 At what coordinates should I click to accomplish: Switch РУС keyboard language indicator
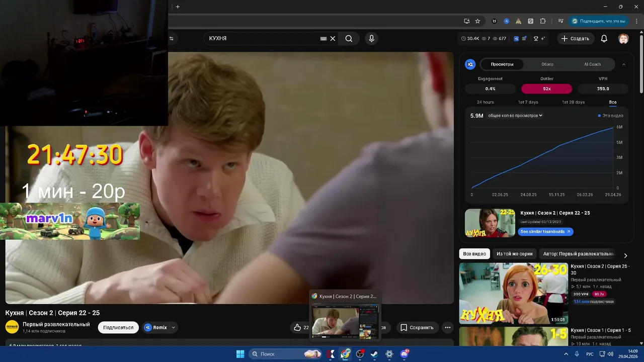(x=590, y=354)
